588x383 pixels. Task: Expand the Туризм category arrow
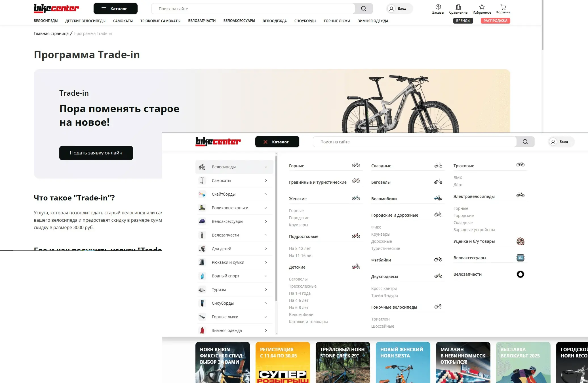coord(266,290)
